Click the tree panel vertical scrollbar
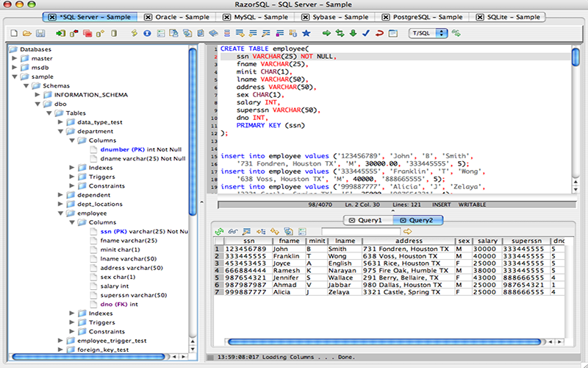This screenshot has width=588, height=368. click(193, 132)
